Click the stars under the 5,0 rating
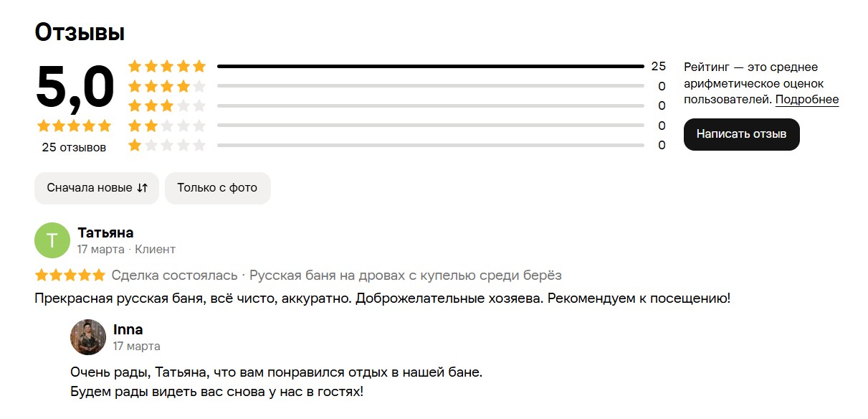The height and width of the screenshot is (419, 868). [75, 126]
